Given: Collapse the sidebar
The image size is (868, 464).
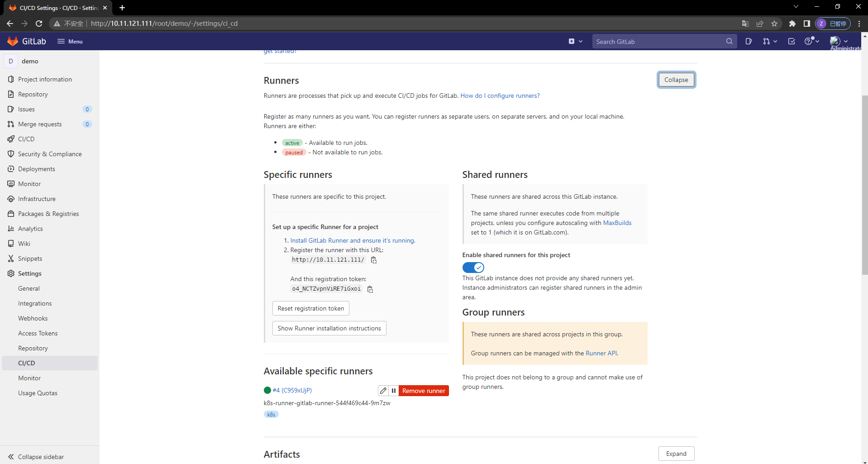Looking at the screenshot, I should [50, 457].
